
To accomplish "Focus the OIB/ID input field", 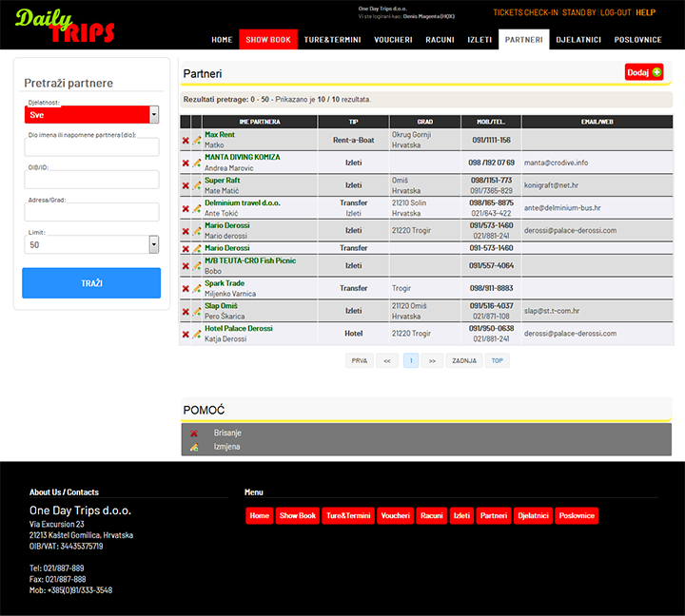I will 91,180.
